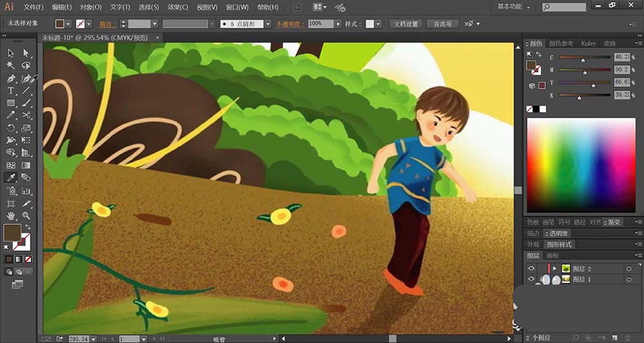This screenshot has width=644, height=343.
Task: Select the Rotate tool
Action: 11,128
